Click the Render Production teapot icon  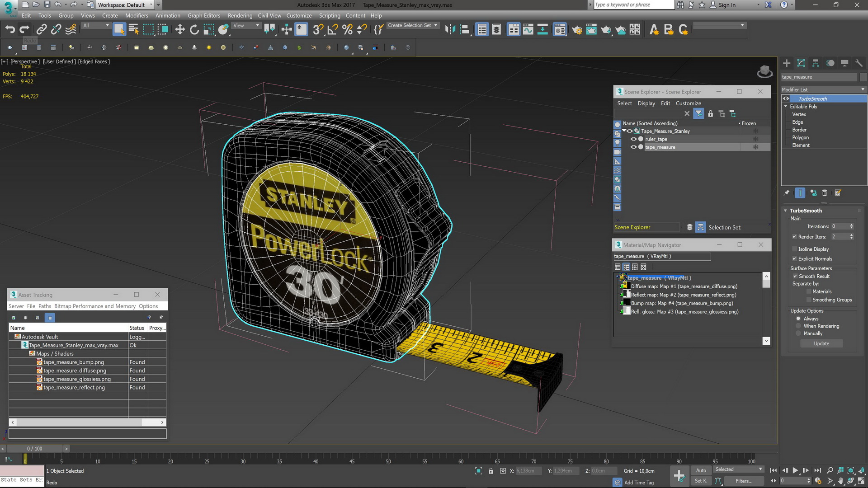pyautogui.click(x=606, y=30)
